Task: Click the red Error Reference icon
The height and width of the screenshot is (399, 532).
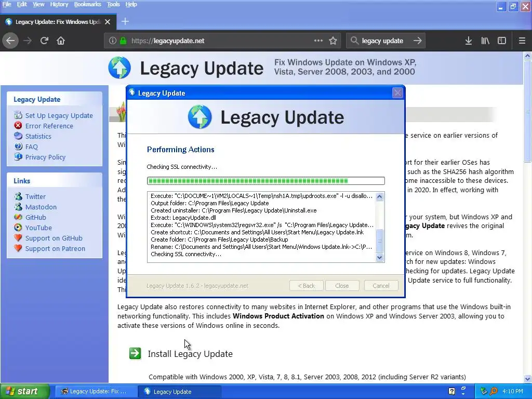Action: point(18,126)
